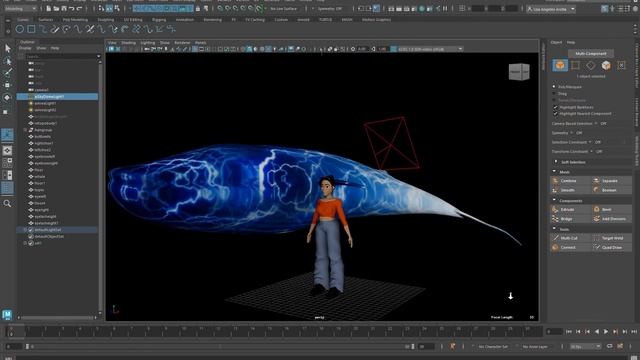
Task: Open the Rigging shelf tab
Action: click(159, 19)
